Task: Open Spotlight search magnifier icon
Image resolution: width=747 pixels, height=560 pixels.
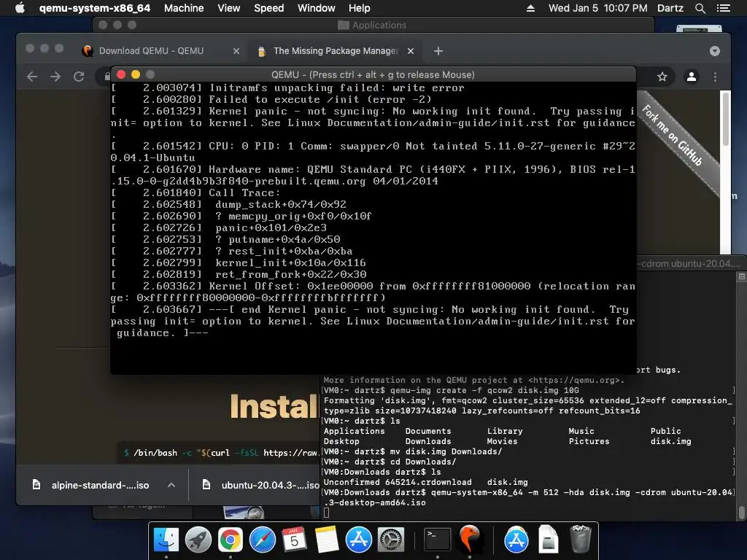Action: pyautogui.click(x=700, y=8)
